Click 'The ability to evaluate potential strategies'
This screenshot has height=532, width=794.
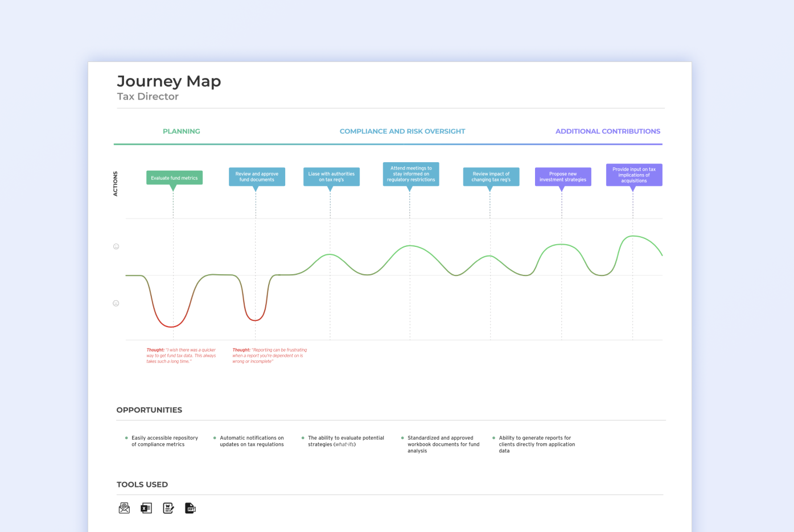tap(346, 441)
